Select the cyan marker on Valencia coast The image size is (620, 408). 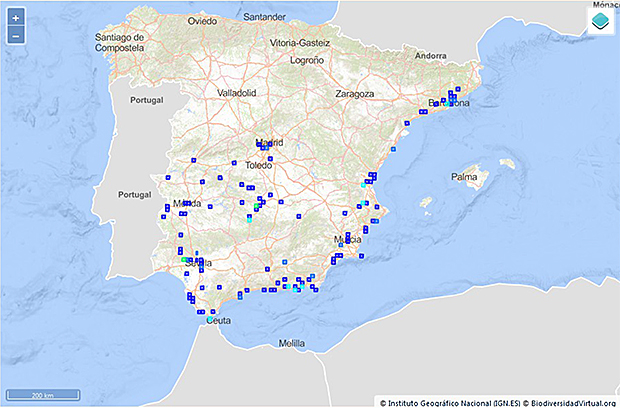pyautogui.click(x=363, y=186)
